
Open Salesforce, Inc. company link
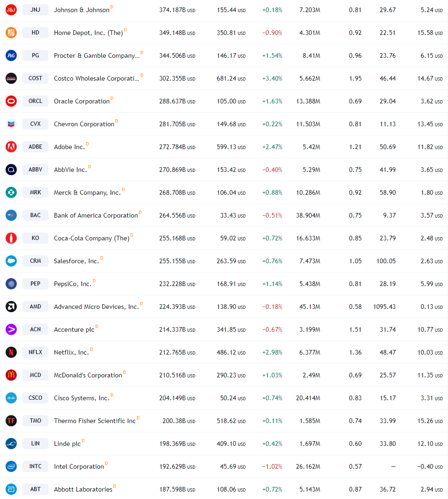coord(76,261)
